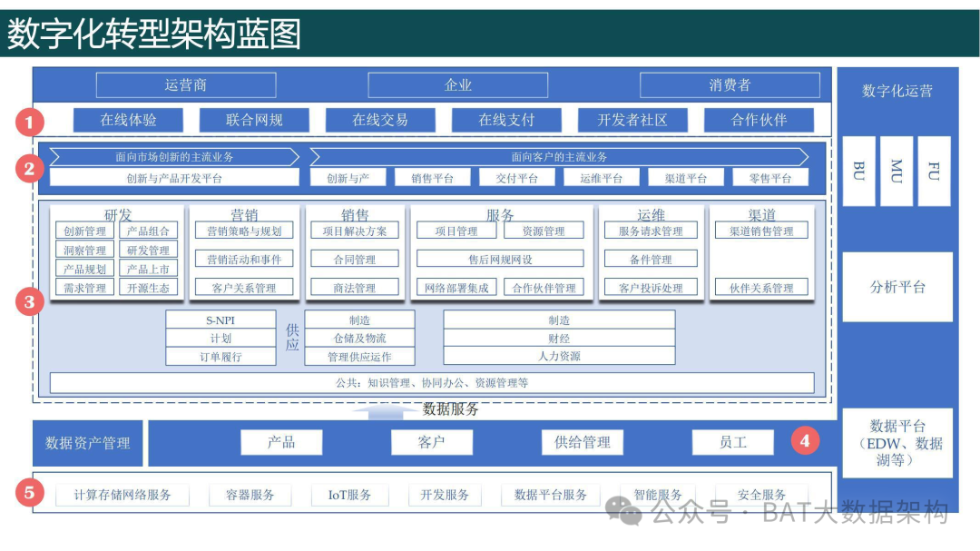Click the 交付平台 box
The height and width of the screenshot is (551, 980).
click(x=517, y=178)
